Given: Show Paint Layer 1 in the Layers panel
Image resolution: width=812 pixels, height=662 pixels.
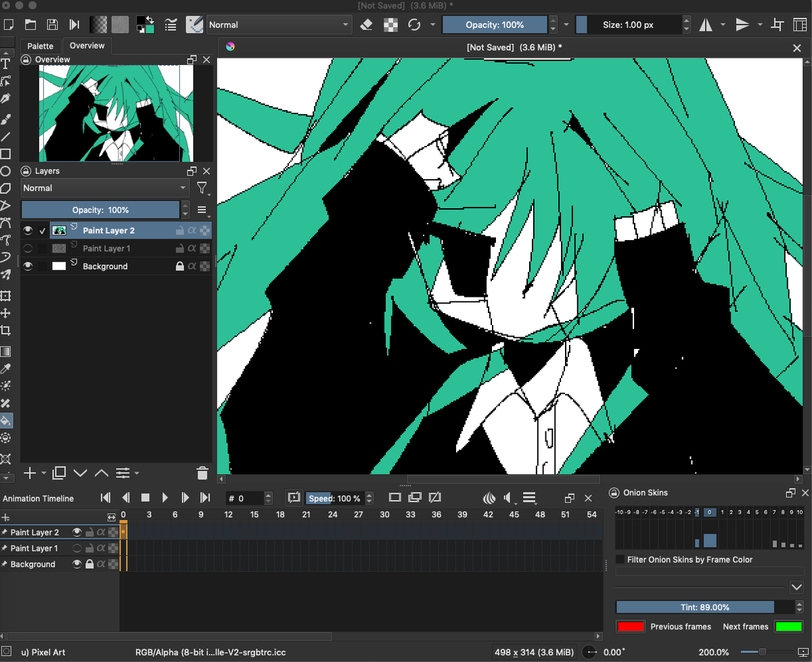Looking at the screenshot, I should click(x=28, y=248).
